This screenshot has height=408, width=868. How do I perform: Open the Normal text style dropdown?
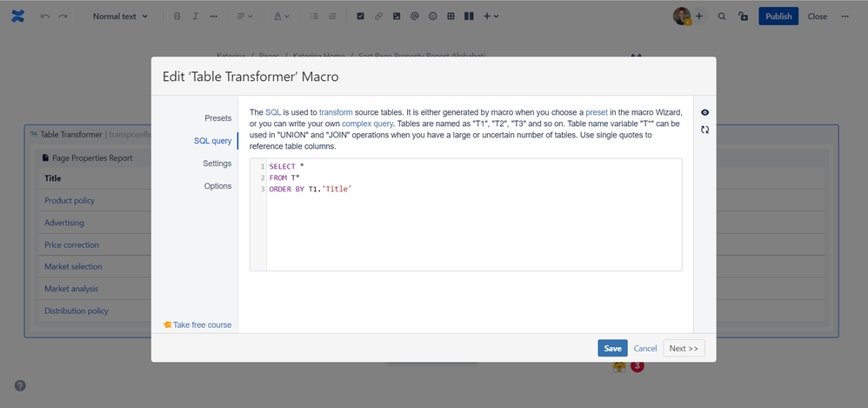tap(120, 17)
